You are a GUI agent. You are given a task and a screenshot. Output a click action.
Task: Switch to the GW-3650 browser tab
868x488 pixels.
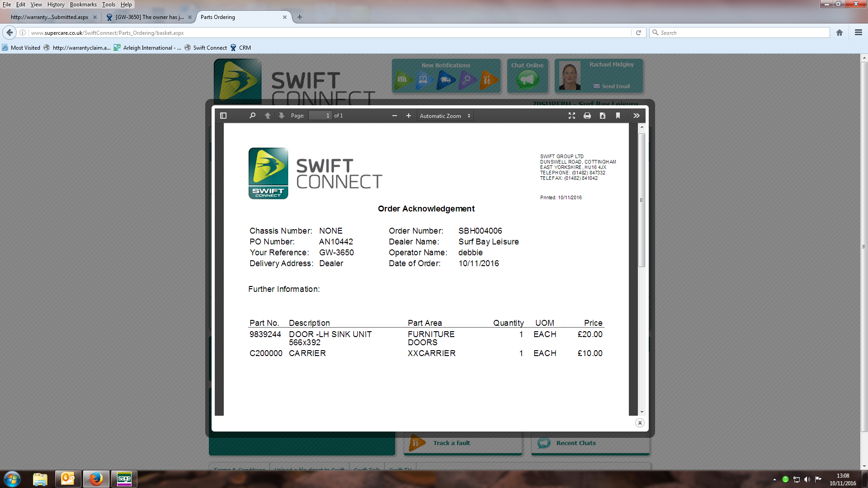coord(148,17)
